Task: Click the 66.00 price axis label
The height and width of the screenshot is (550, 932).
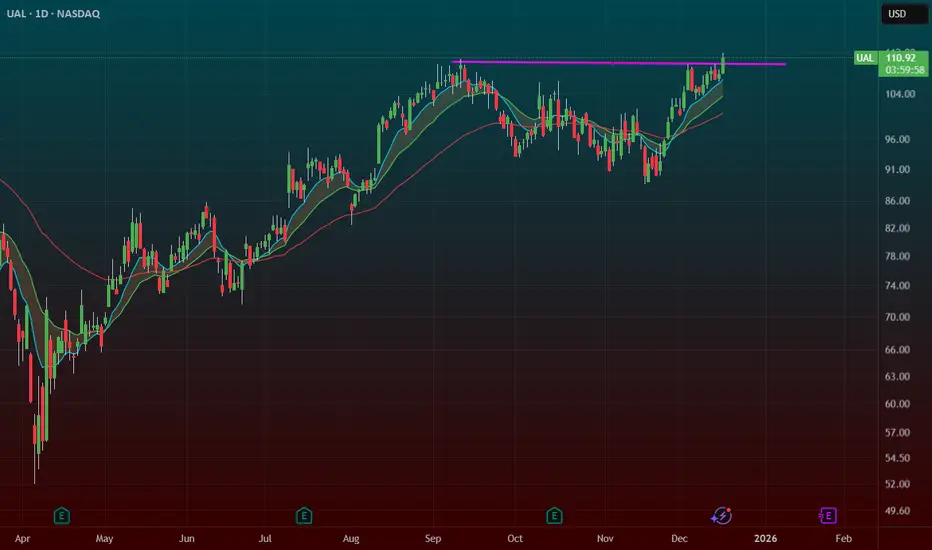Action: (898, 350)
